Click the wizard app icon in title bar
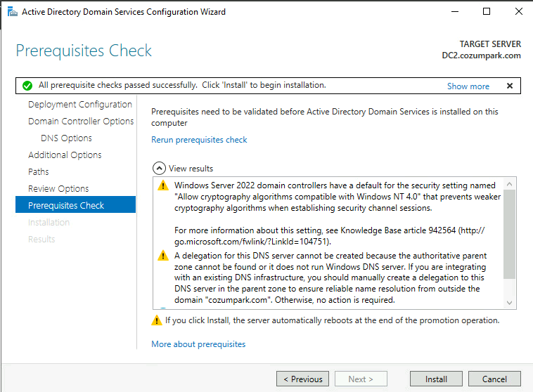The image size is (533, 392). click(x=12, y=12)
